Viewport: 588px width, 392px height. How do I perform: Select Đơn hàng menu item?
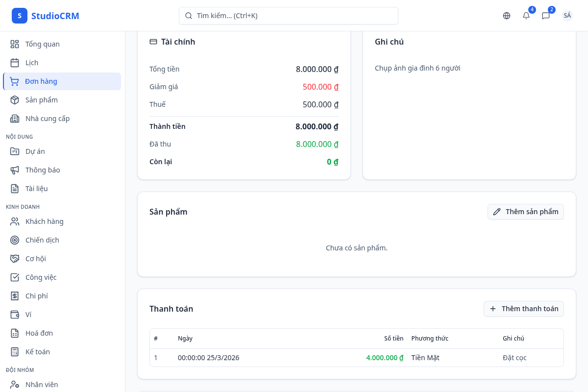point(41,81)
